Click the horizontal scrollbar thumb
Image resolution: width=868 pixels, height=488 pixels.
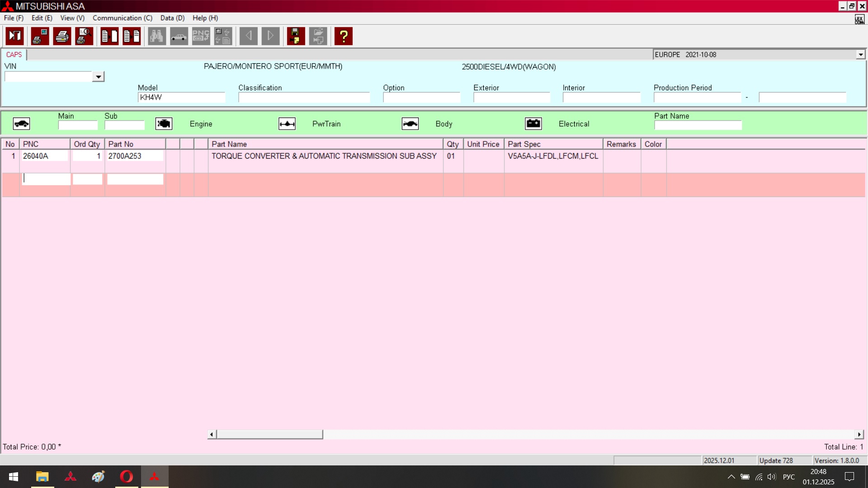click(x=269, y=434)
